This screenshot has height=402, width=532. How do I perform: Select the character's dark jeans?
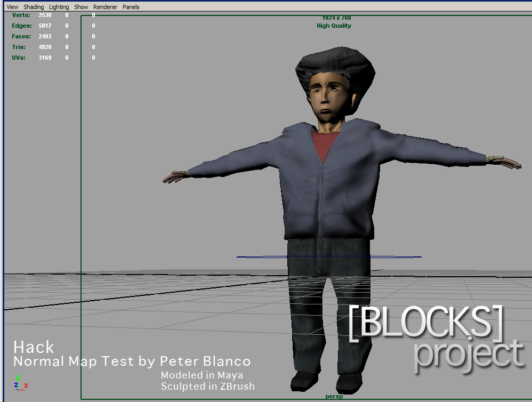[328, 305]
